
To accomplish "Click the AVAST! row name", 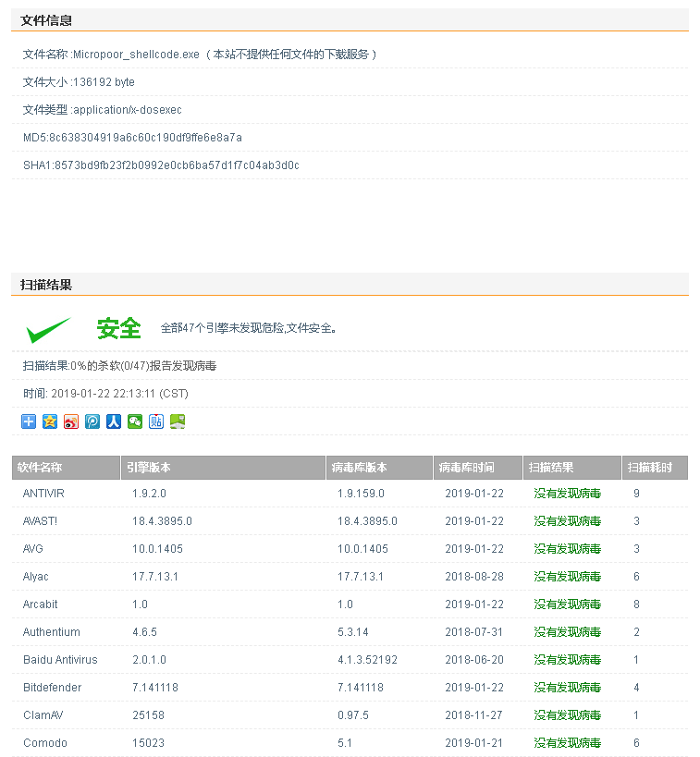I will (x=40, y=521).
